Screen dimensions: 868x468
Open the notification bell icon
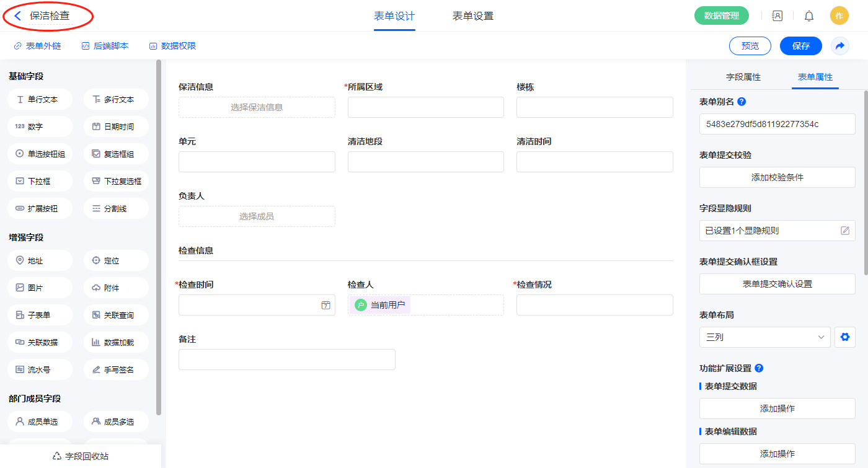click(x=808, y=16)
